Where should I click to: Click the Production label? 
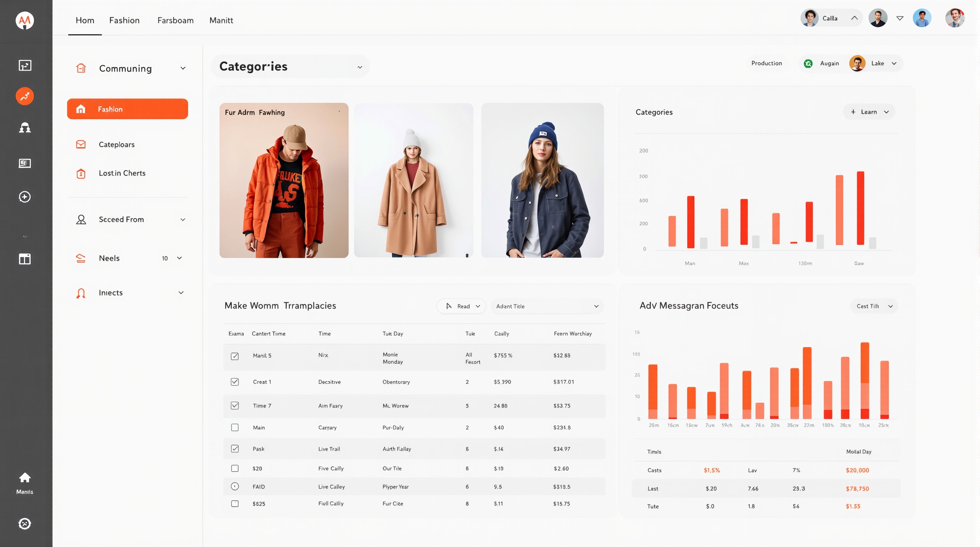click(766, 63)
